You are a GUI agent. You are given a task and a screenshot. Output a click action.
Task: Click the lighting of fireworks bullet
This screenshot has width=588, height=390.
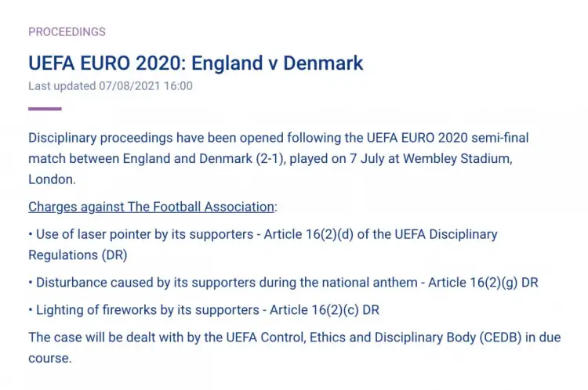pyautogui.click(x=145, y=310)
